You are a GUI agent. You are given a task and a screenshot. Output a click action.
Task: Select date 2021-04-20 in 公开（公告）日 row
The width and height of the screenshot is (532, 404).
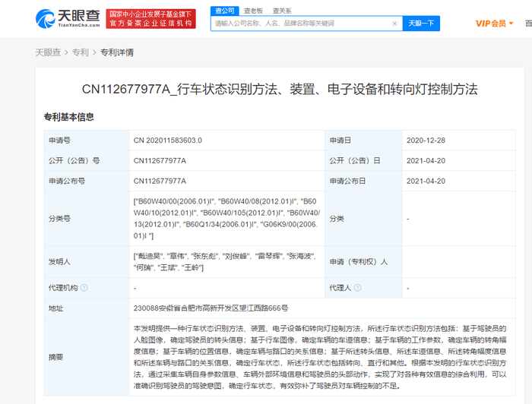tap(426, 161)
